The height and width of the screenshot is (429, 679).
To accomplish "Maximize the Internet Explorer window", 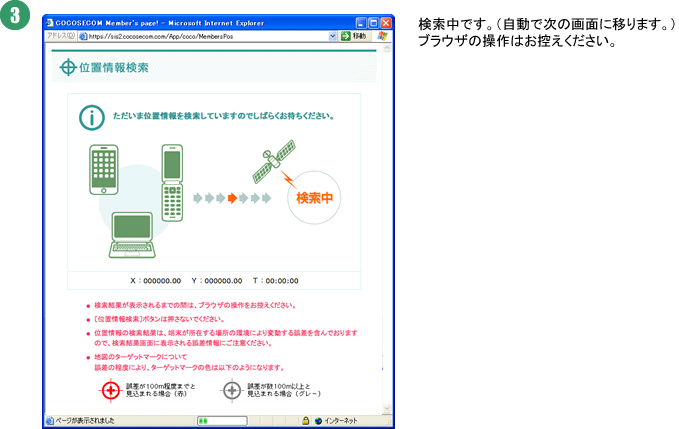I will click(373, 23).
